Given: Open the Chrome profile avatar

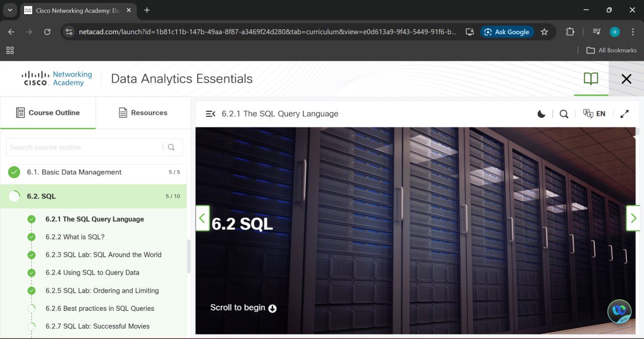Looking at the screenshot, I should tap(615, 32).
